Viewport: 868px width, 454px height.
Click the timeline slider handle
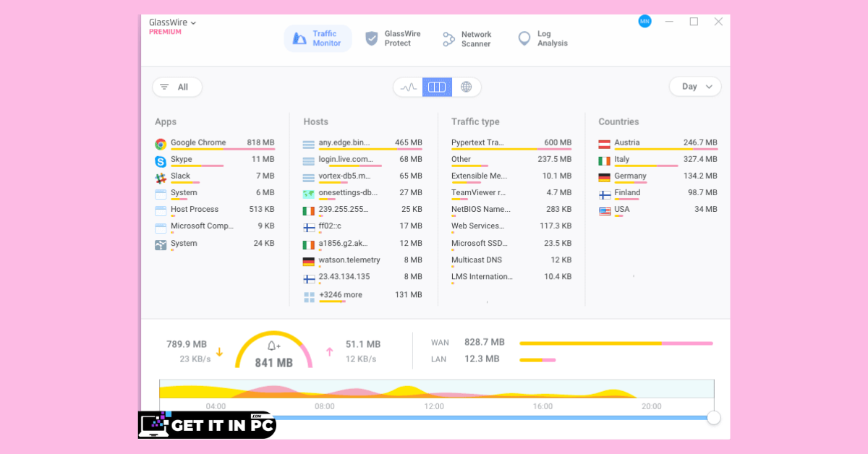714,417
